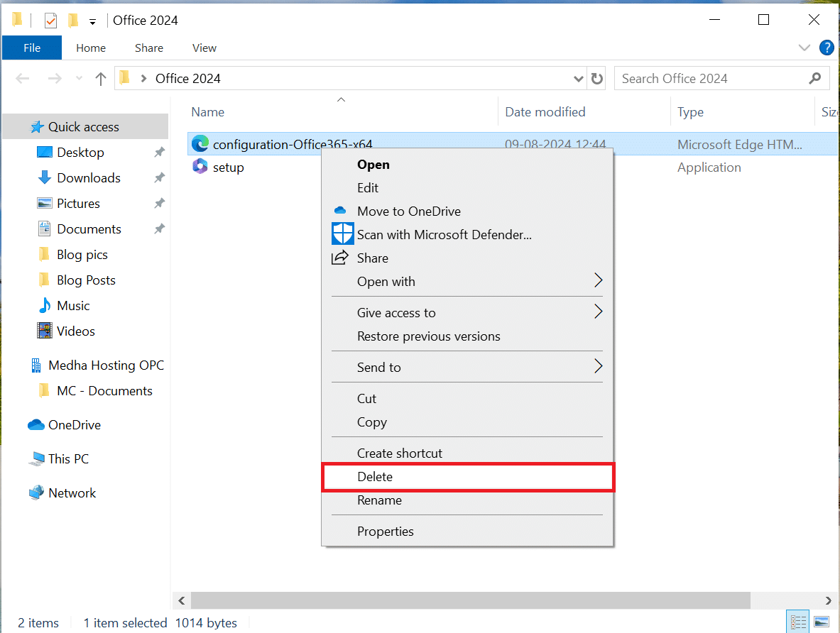Open Help using the question mark icon

click(x=827, y=48)
